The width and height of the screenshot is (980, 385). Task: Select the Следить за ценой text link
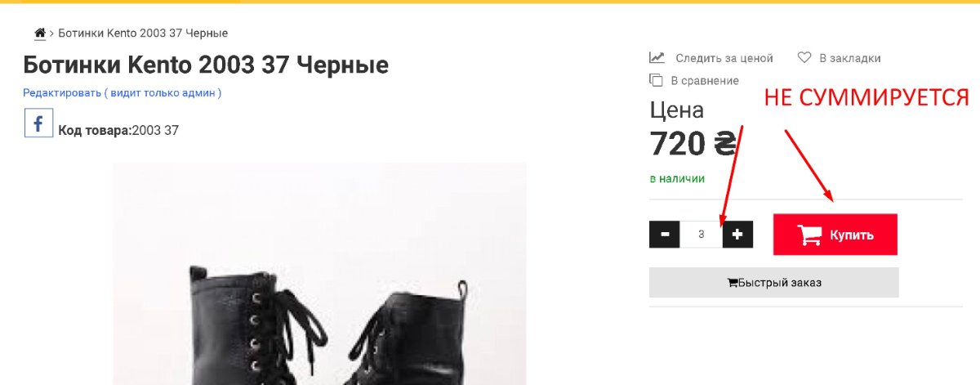click(x=724, y=58)
